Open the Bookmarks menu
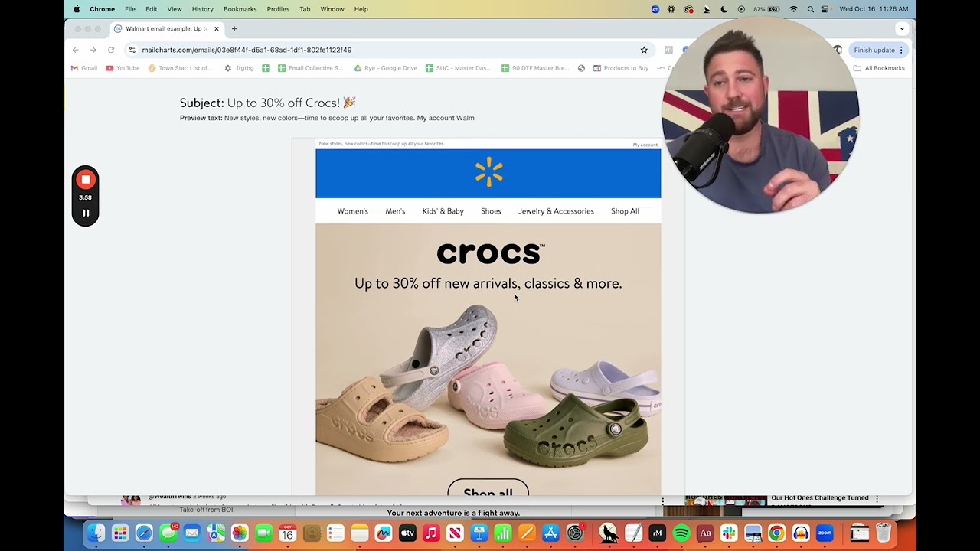Image resolution: width=980 pixels, height=551 pixels. click(x=240, y=9)
